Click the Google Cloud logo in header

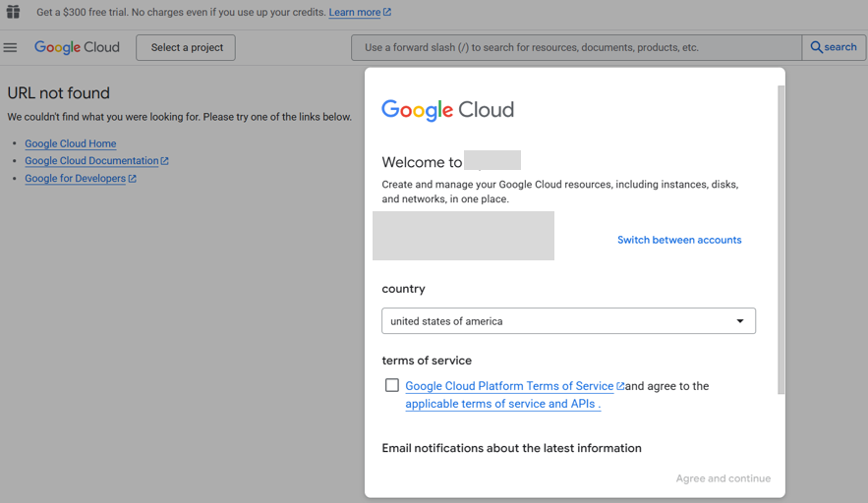pyautogui.click(x=77, y=47)
